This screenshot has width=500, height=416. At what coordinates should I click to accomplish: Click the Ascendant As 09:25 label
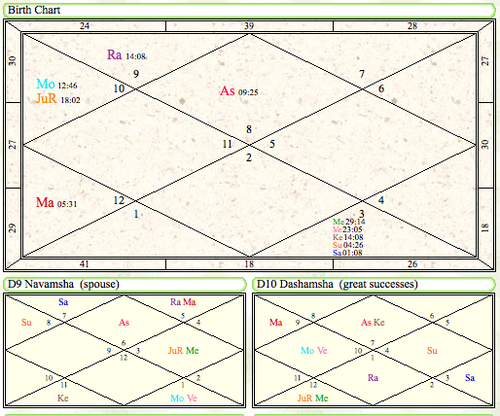tap(239, 91)
